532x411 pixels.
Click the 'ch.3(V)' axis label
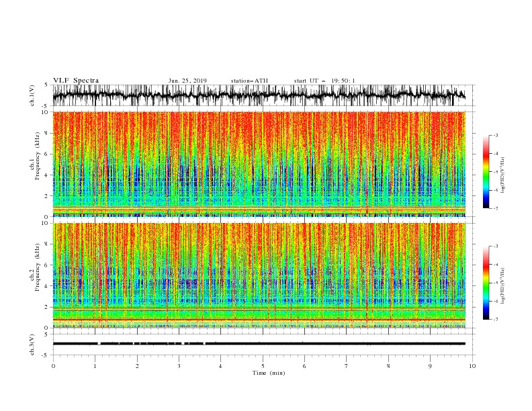tap(32, 345)
